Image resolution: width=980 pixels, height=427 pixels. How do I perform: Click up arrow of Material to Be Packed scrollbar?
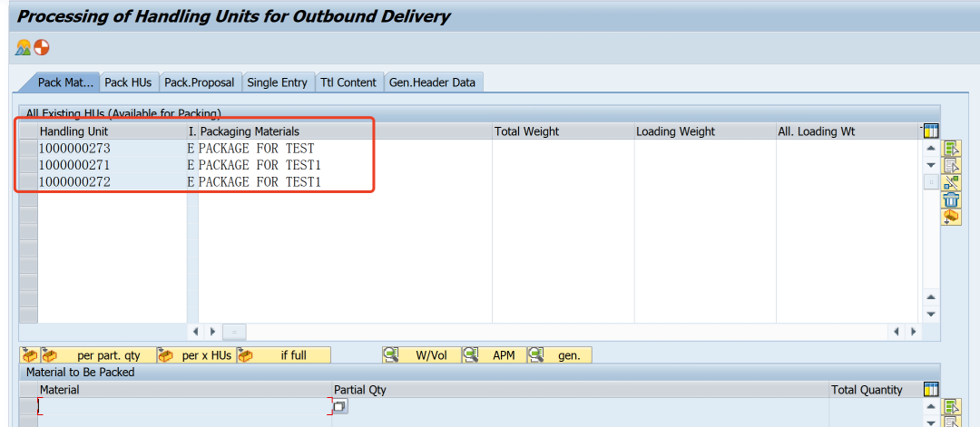click(x=931, y=406)
